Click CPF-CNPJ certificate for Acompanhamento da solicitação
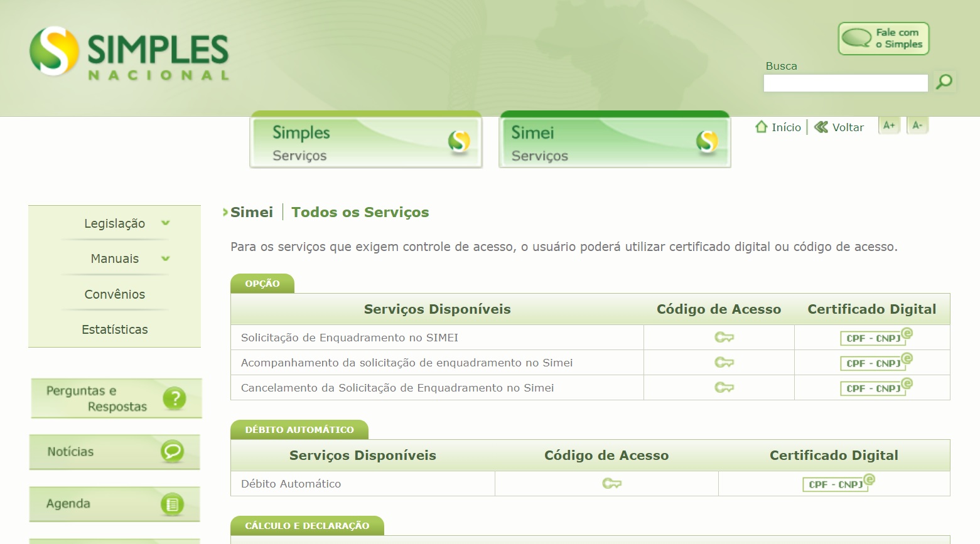980x544 pixels. click(x=876, y=362)
